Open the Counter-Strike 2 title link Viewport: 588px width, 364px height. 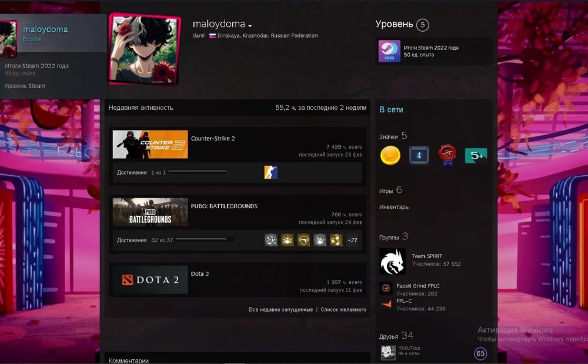click(213, 138)
